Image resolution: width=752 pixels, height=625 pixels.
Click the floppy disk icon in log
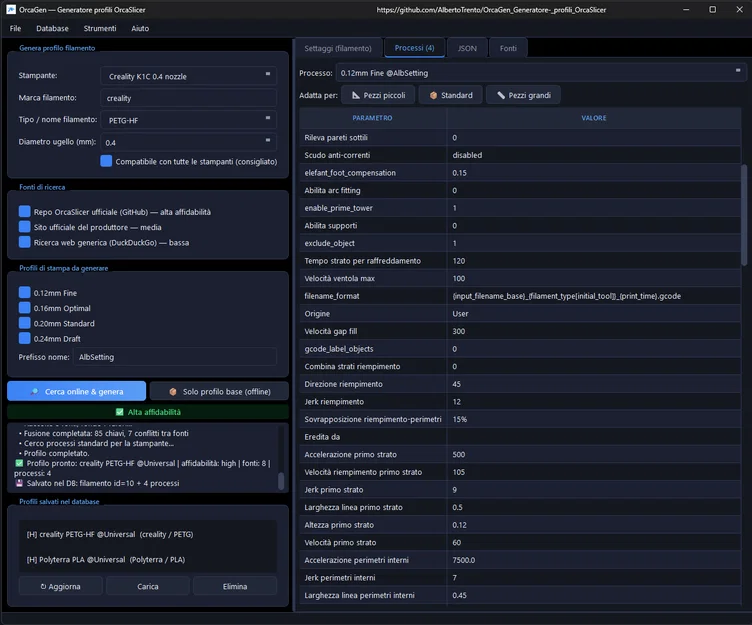[x=19, y=483]
